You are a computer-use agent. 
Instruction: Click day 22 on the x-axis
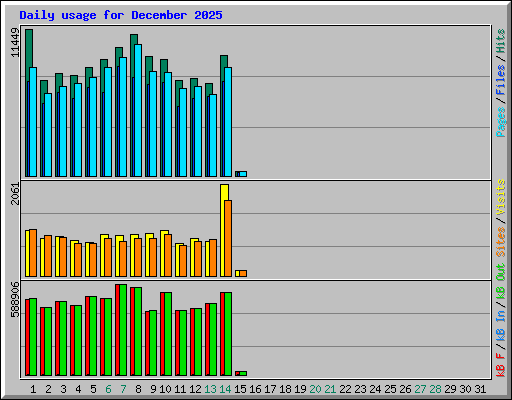[x=345, y=389]
